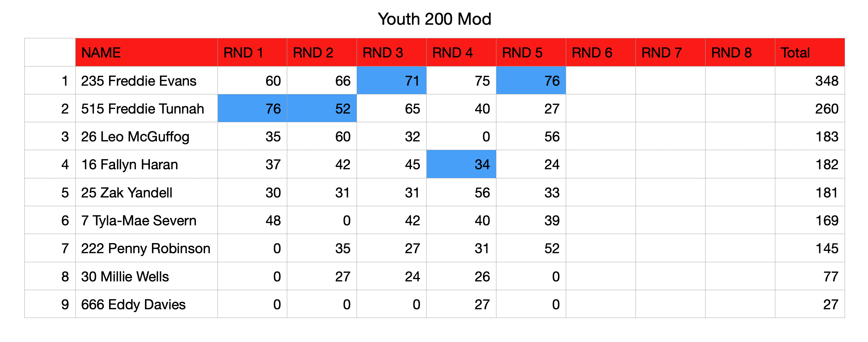Select Freddie Evans's blue RND 5 score of 76
The image size is (868, 342).
point(531,80)
